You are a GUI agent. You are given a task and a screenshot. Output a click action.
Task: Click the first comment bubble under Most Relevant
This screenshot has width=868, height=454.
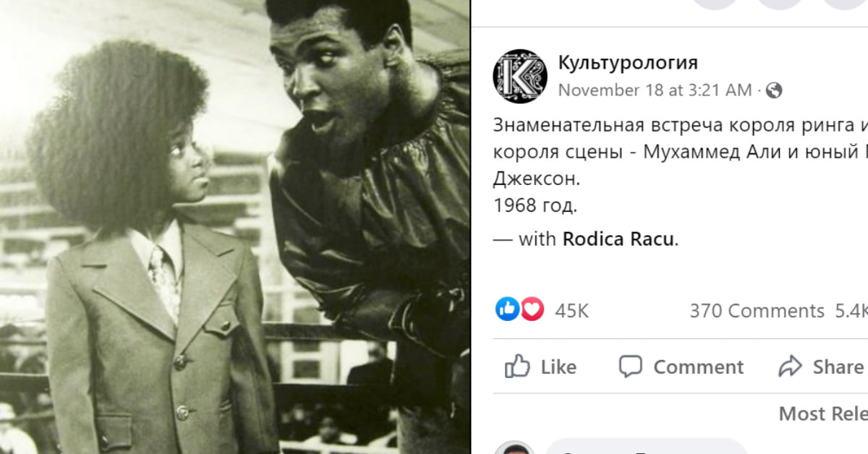pyautogui.click(x=645, y=446)
